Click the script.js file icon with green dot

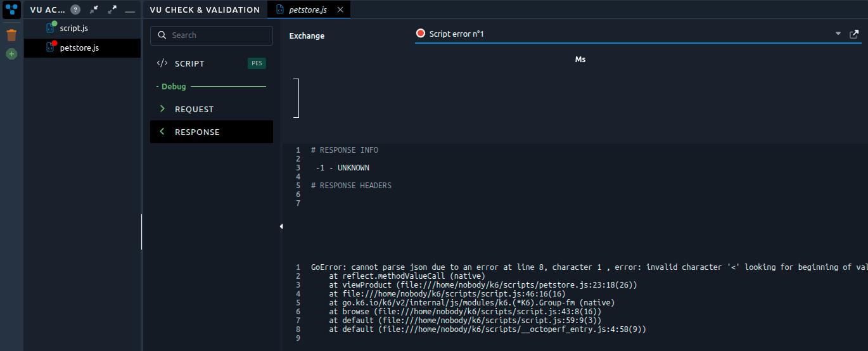51,28
